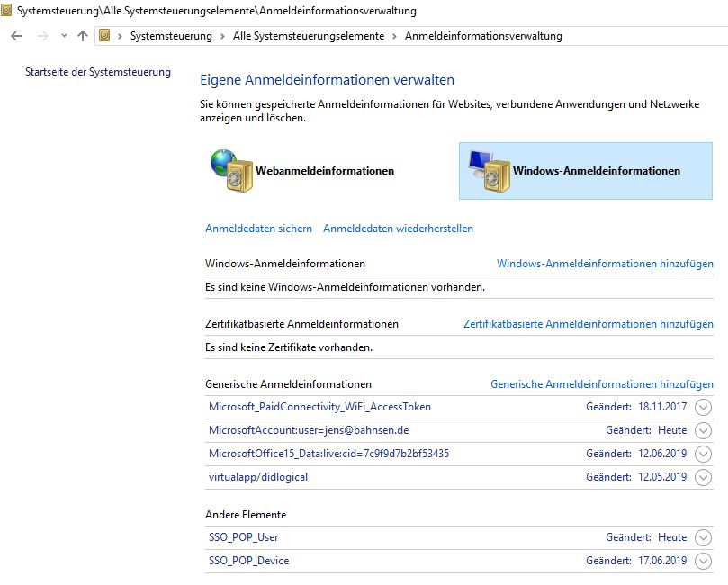
Task: Click the 'Es sind keine Zertifikate vorhanden' text
Action: (x=289, y=347)
